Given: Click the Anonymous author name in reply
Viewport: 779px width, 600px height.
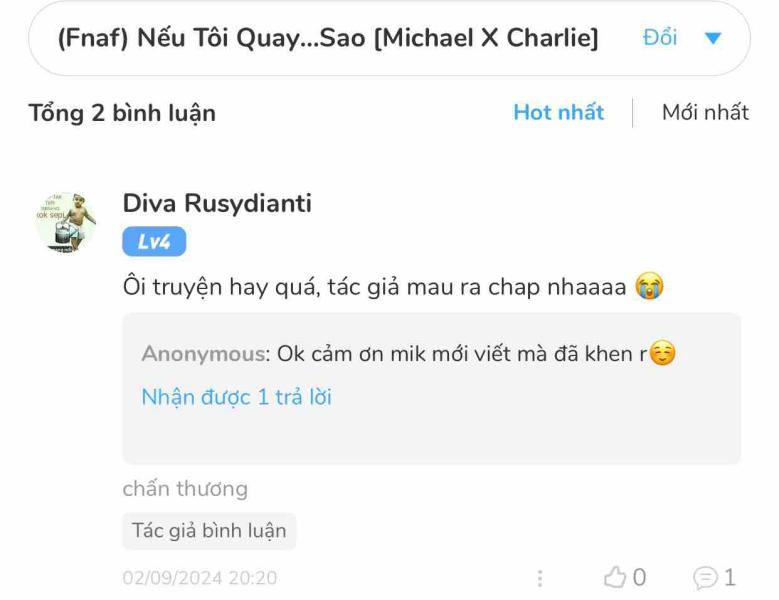Looking at the screenshot, I should [x=204, y=354].
